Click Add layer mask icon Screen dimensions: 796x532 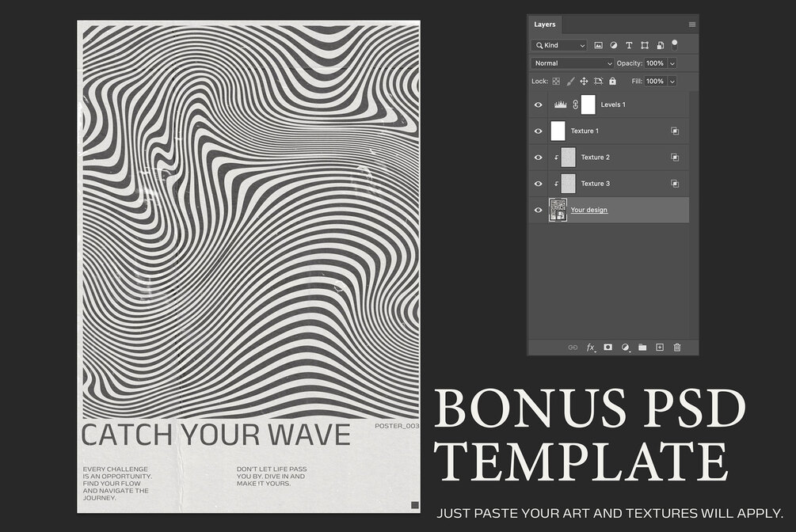point(607,348)
